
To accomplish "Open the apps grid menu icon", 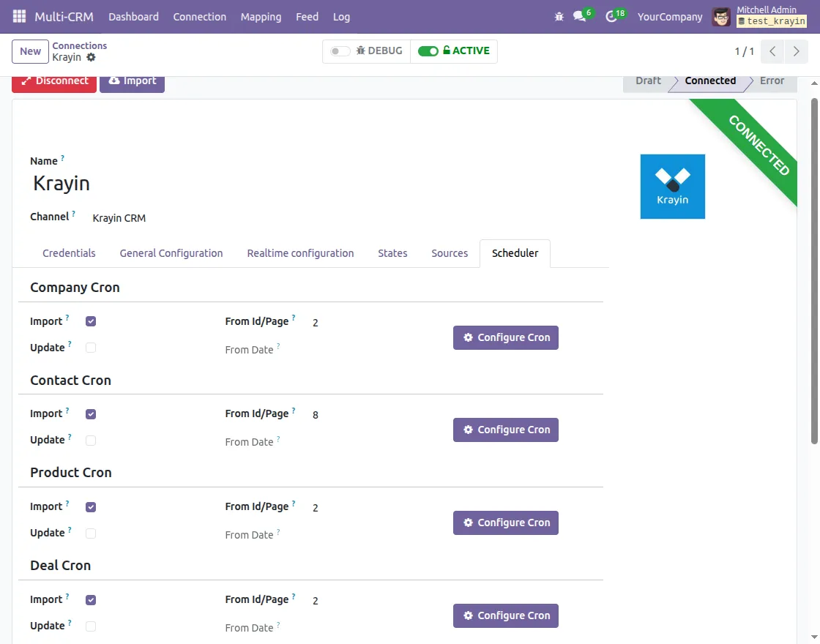I will (x=19, y=16).
